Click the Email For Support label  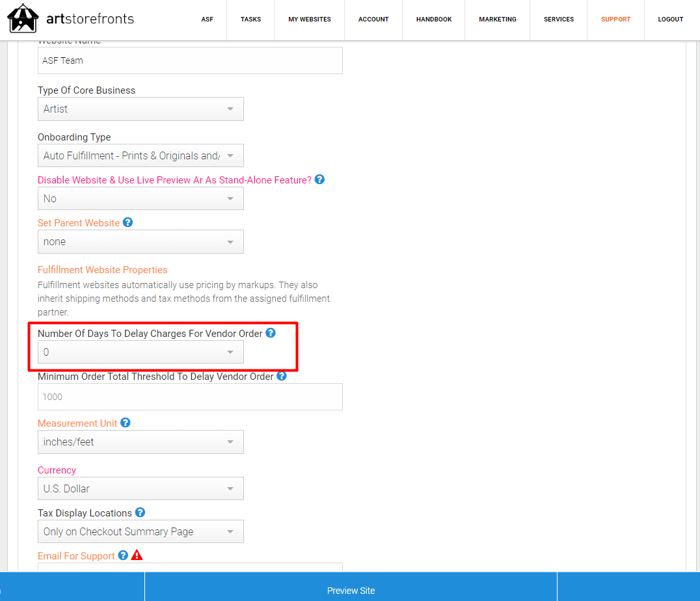pos(76,556)
